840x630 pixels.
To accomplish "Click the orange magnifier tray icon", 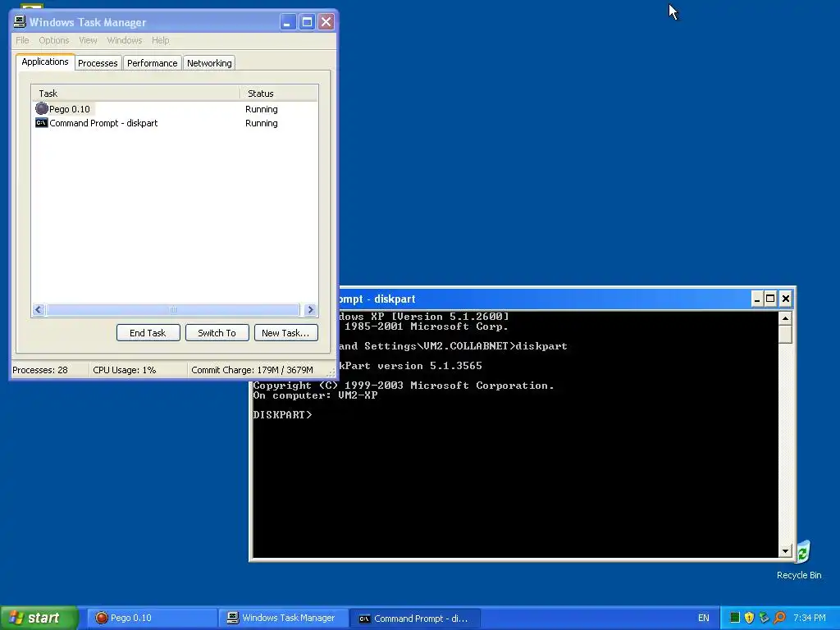I will click(x=779, y=618).
